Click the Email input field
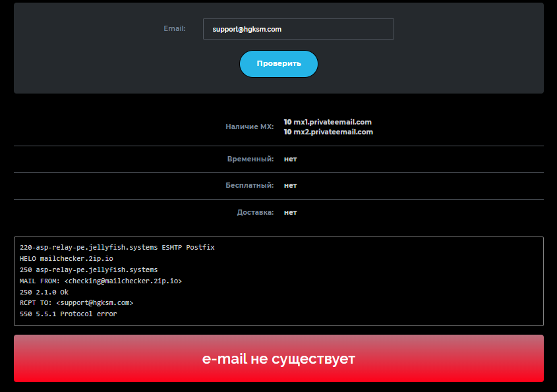This screenshot has height=392, width=557. (x=298, y=29)
